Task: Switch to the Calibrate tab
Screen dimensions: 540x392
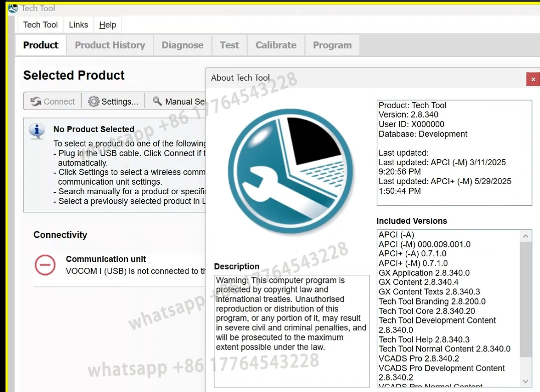Action: [276, 45]
